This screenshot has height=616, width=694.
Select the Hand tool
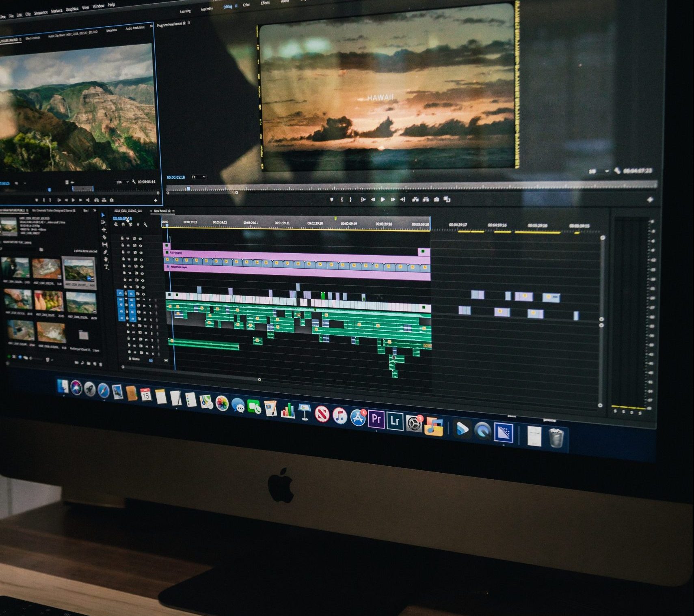pyautogui.click(x=106, y=259)
